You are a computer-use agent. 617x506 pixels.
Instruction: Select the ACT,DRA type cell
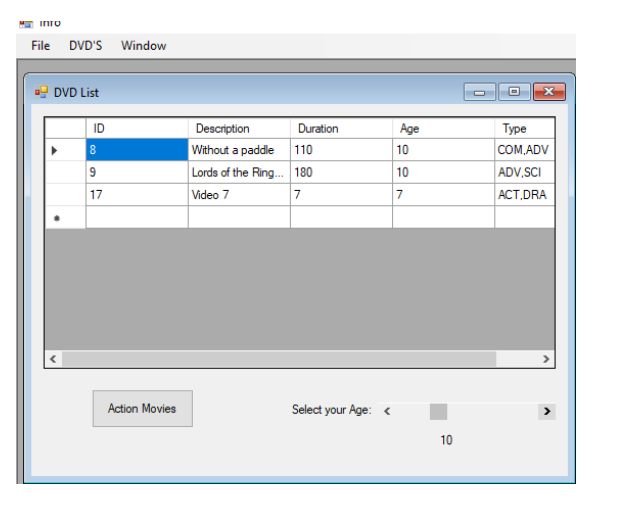tap(525, 194)
